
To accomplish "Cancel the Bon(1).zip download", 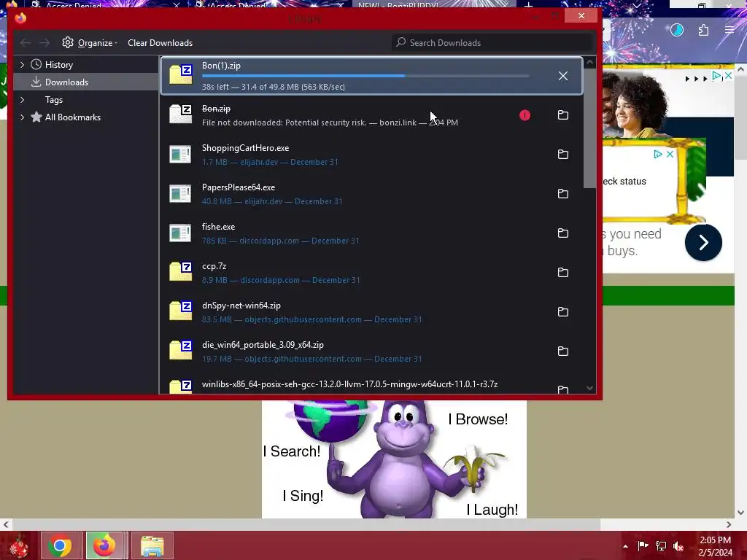I will click(562, 76).
